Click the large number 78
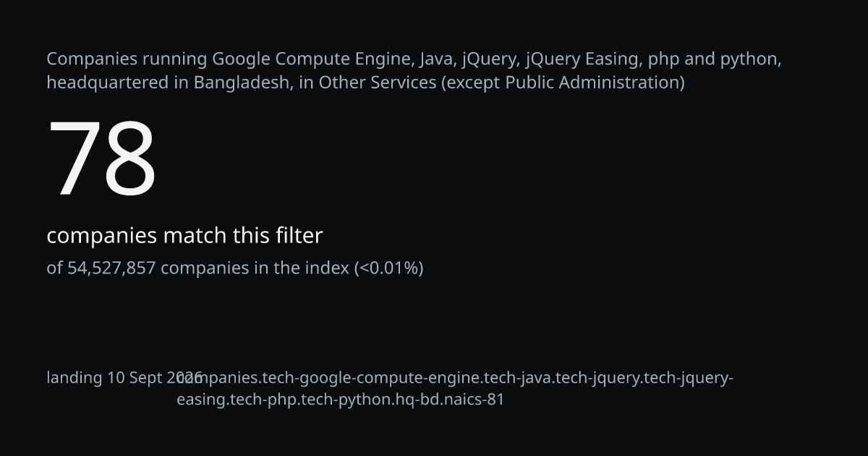Image resolution: width=868 pixels, height=456 pixels. click(101, 159)
